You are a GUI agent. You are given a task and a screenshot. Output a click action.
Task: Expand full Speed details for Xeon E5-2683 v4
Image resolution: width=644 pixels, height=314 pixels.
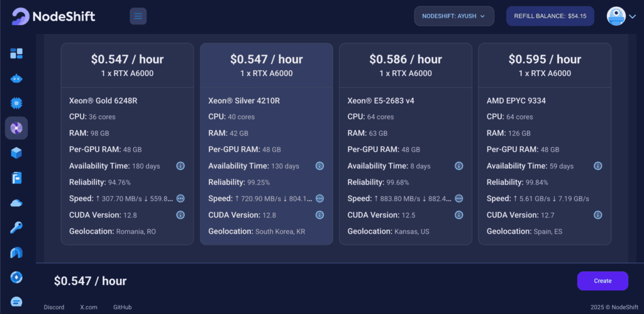pos(458,198)
